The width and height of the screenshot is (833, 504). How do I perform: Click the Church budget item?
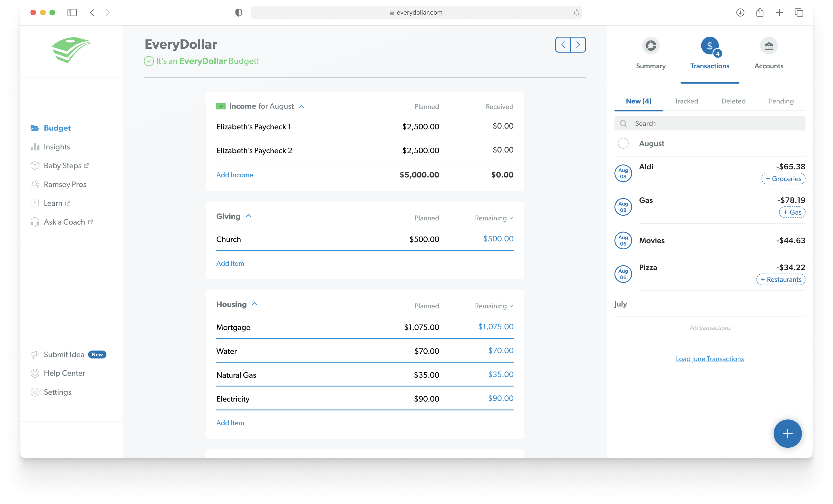229,239
